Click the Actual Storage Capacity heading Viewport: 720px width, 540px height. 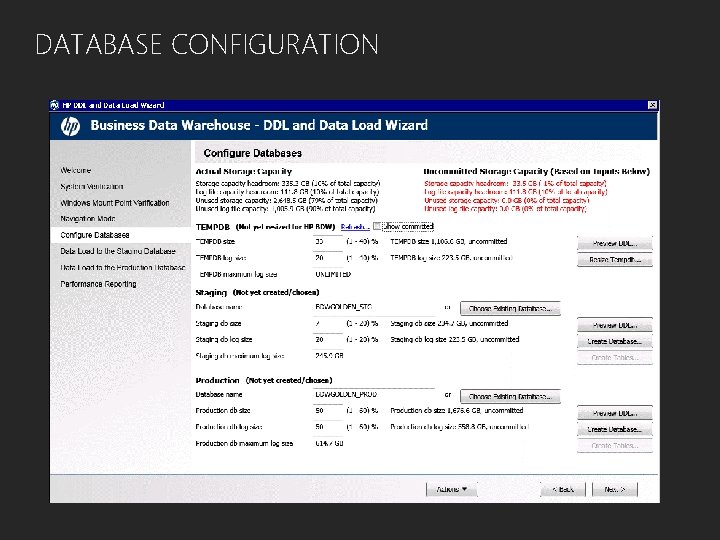pyautogui.click(x=244, y=171)
